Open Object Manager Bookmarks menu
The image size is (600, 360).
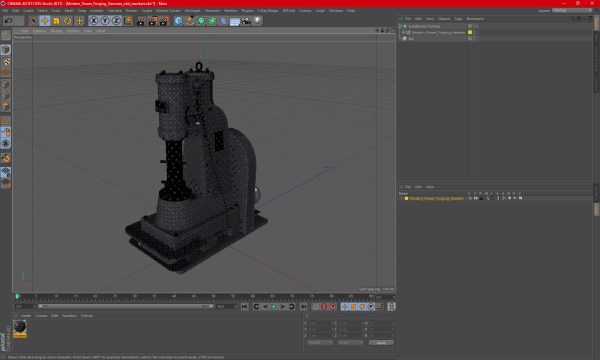pyautogui.click(x=475, y=19)
